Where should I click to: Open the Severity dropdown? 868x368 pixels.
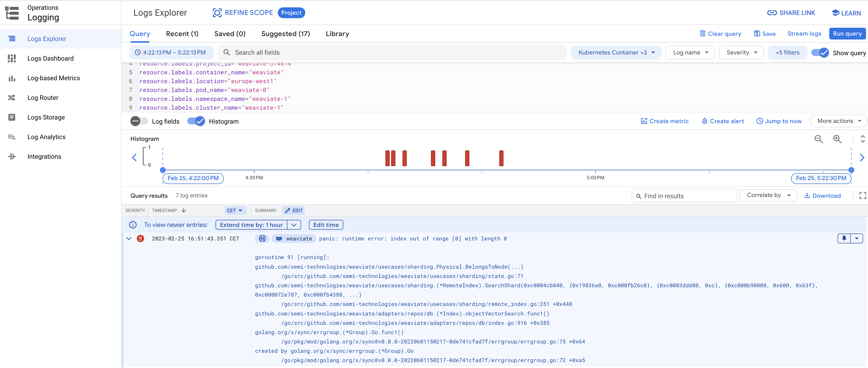point(741,52)
